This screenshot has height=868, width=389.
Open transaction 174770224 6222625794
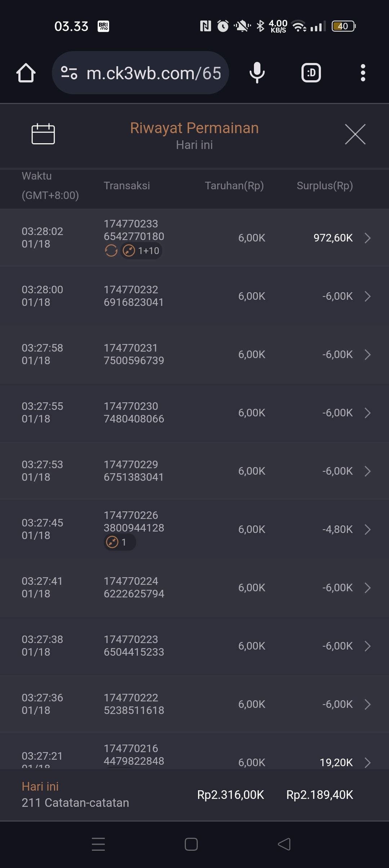coord(134,587)
